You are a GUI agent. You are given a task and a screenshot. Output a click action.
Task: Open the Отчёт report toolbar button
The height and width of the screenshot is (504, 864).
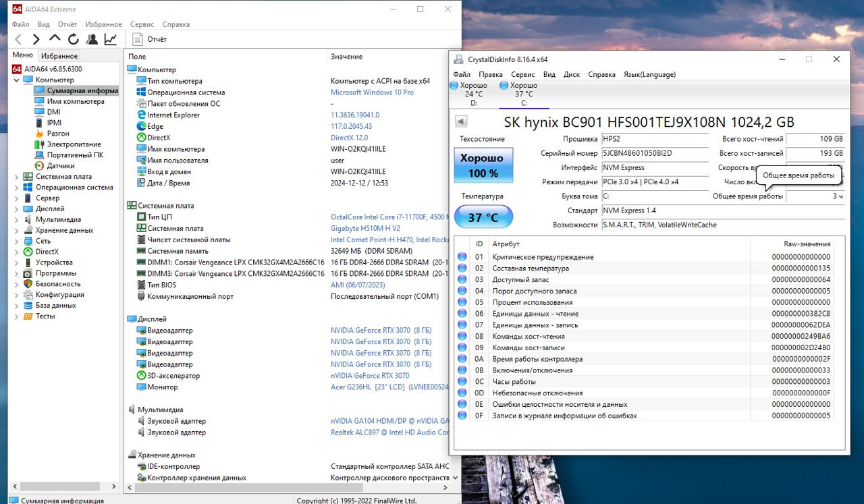pyautogui.click(x=150, y=39)
